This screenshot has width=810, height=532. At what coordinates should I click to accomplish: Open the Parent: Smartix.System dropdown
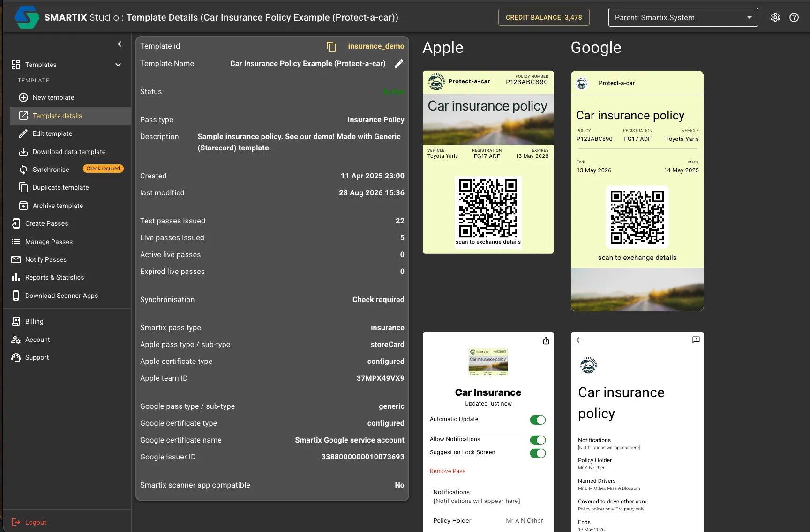coord(683,17)
